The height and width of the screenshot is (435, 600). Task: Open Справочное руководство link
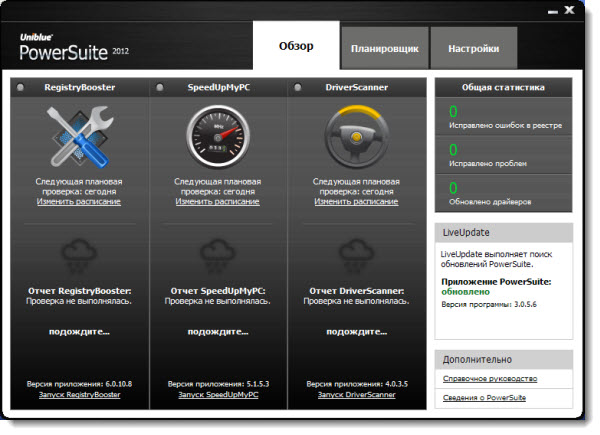(x=490, y=379)
